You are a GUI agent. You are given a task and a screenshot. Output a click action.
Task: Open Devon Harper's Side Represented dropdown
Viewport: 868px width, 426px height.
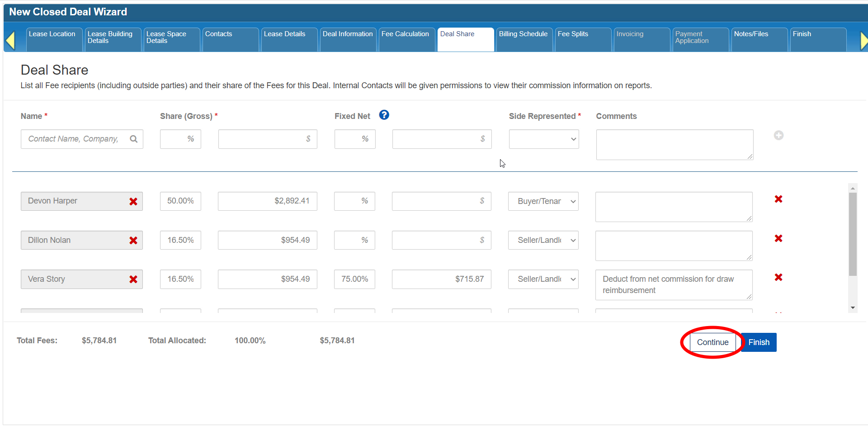(543, 201)
